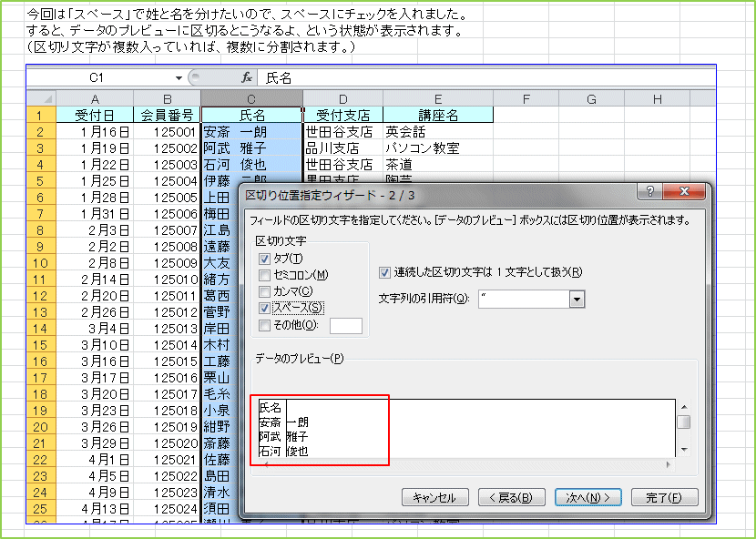The image size is (756, 539).
Task: Open the Name Box dropdown arrow
Action: pyautogui.click(x=179, y=78)
